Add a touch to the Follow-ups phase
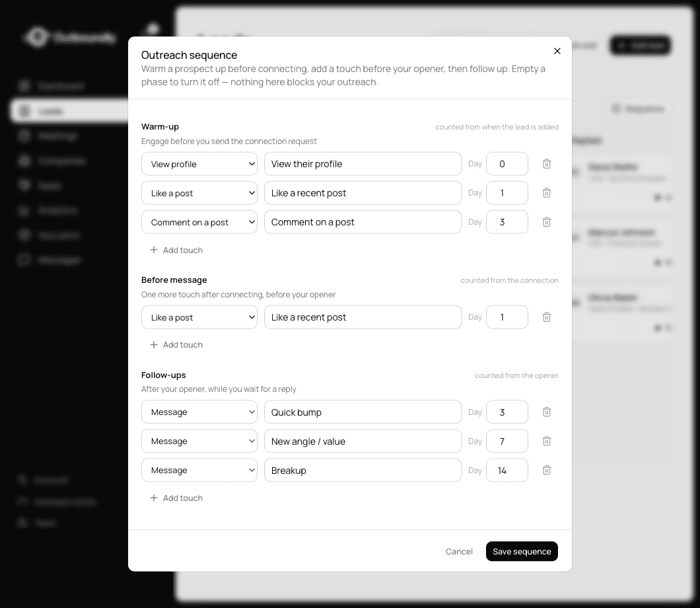700x608 pixels. click(176, 498)
